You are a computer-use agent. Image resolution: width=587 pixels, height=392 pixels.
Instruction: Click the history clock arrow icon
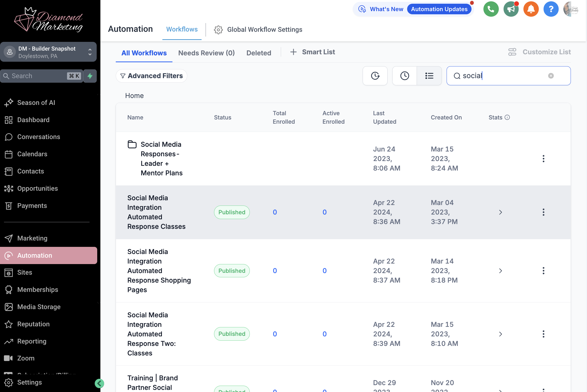[375, 76]
